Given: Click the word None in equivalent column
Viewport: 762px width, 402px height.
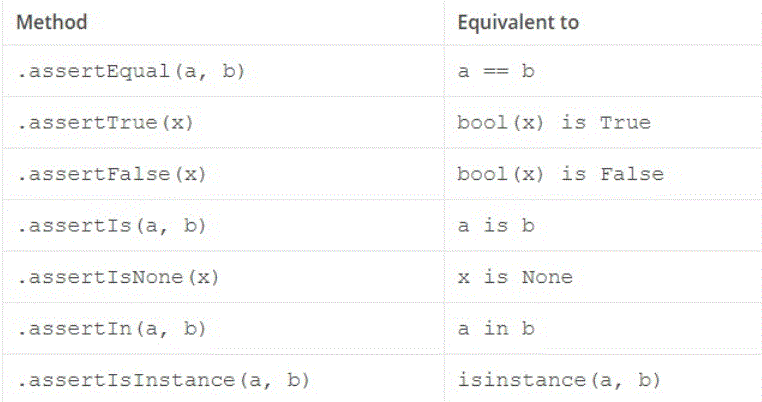Looking at the screenshot, I should coord(547,277).
